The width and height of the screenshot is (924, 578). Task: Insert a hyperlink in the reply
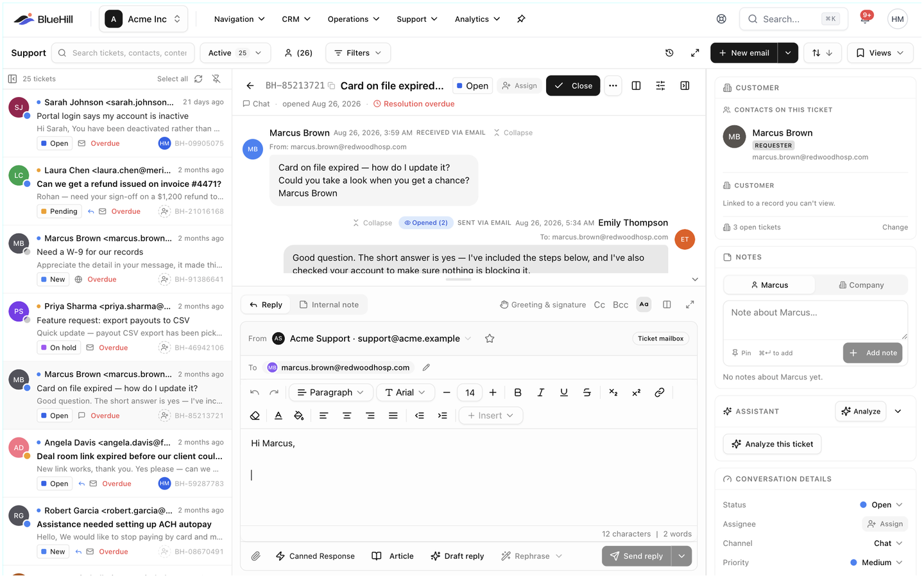[x=659, y=392]
